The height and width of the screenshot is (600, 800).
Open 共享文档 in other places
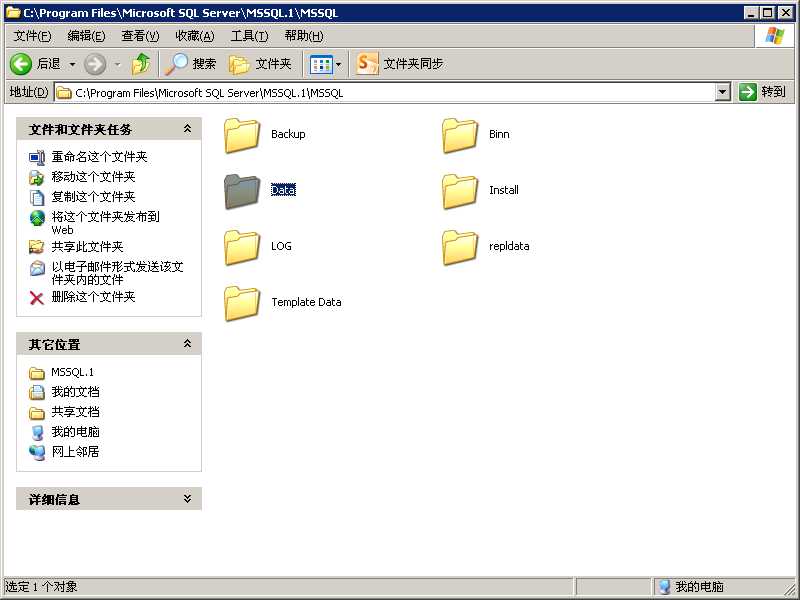click(x=75, y=412)
